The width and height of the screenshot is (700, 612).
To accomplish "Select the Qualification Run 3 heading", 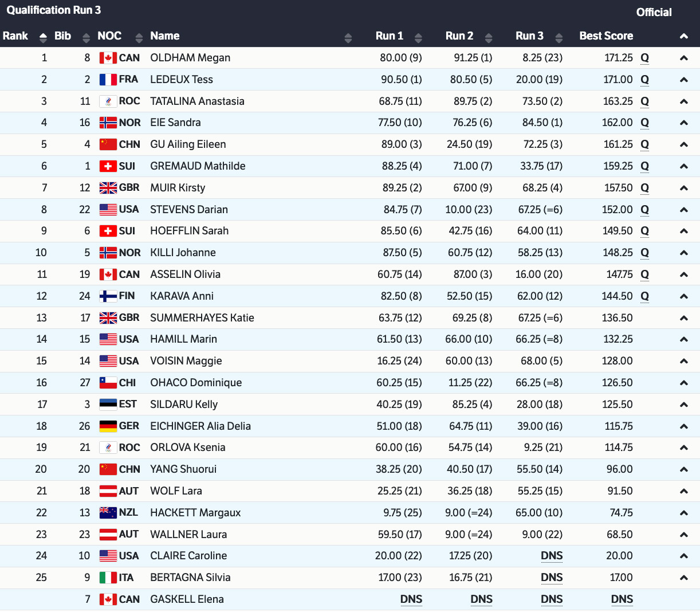I will click(x=54, y=10).
